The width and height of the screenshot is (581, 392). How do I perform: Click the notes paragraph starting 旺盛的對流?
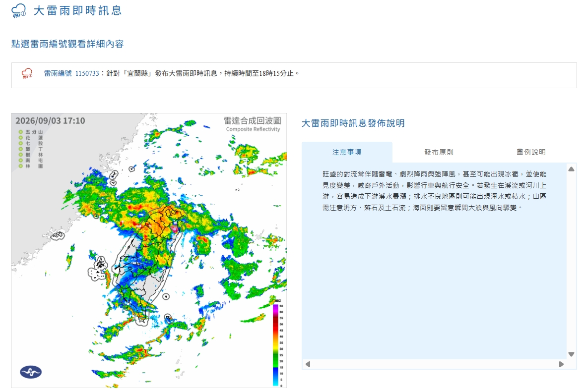(x=434, y=191)
